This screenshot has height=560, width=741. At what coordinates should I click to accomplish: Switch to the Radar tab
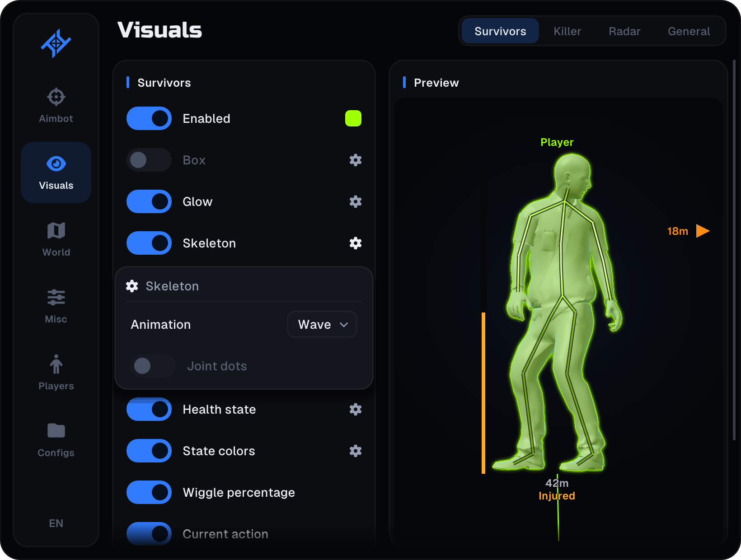click(624, 31)
